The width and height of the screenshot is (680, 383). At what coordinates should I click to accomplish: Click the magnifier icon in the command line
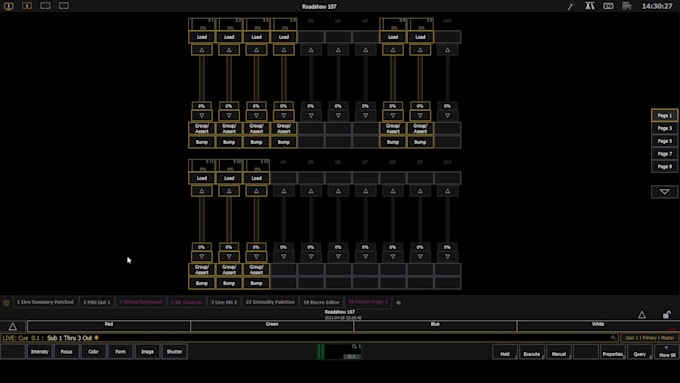(x=613, y=337)
